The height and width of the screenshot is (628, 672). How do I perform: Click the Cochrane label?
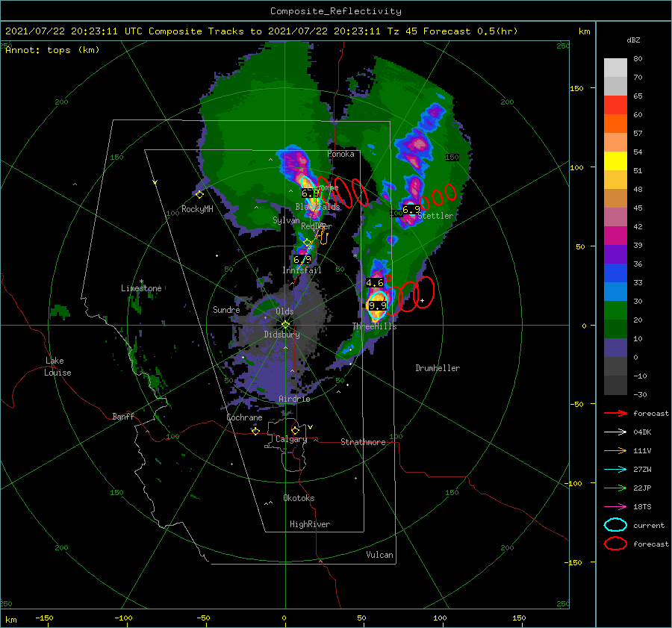tap(244, 417)
